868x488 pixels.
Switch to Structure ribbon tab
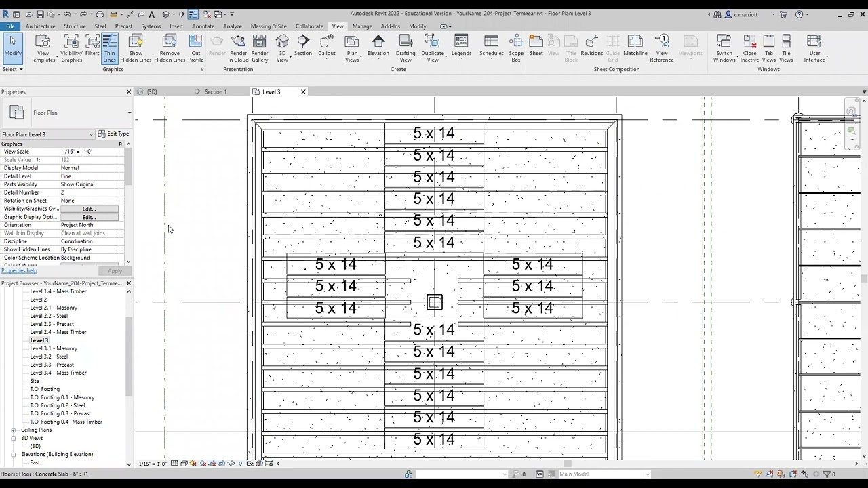75,26
